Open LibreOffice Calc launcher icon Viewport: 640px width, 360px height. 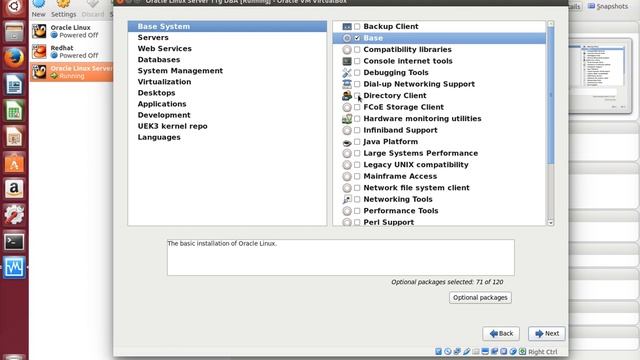[x=14, y=111]
